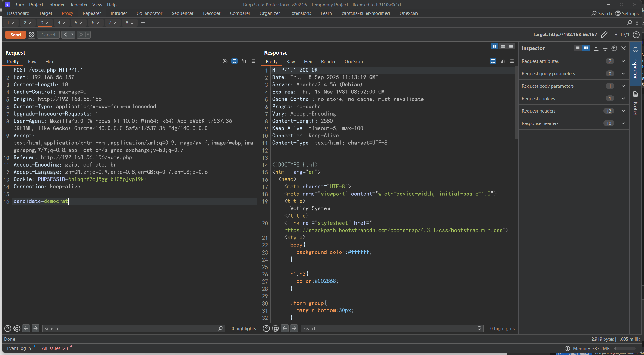
Task: Toggle hide non-printable characters icon in Request
Action: pos(225,61)
